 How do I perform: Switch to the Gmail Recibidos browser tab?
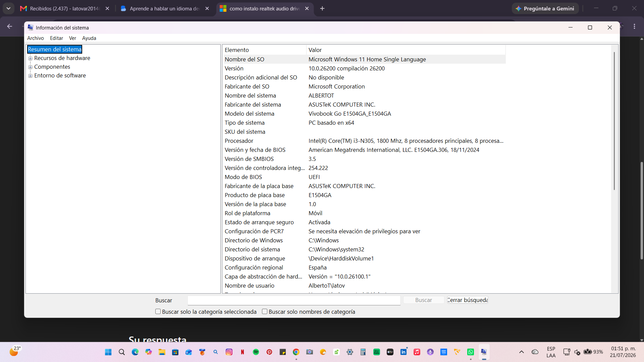click(64, 8)
